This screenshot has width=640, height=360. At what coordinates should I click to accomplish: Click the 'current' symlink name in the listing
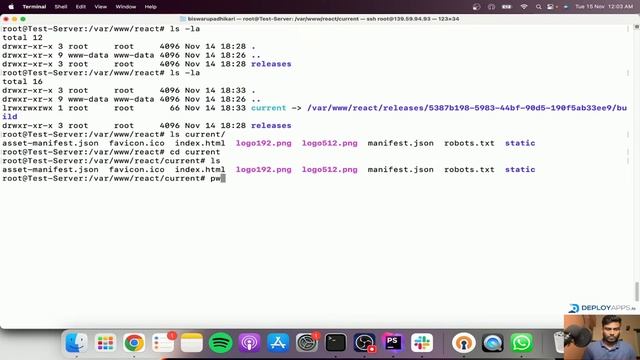point(269,108)
